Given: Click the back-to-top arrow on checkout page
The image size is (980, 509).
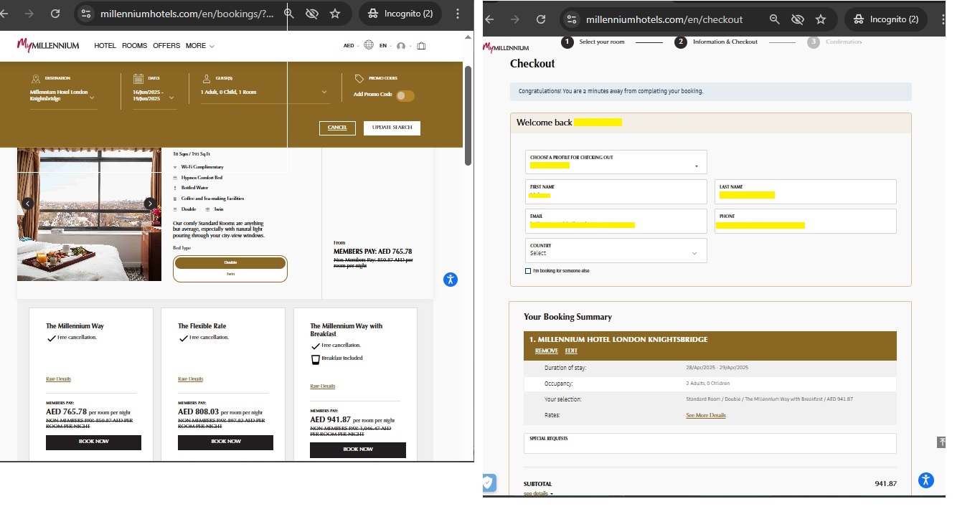Looking at the screenshot, I should (x=941, y=442).
